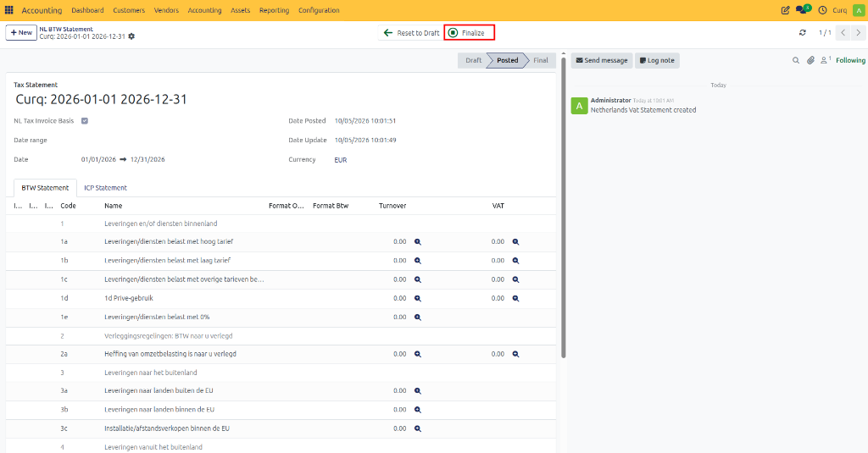868x453 pixels.
Task: Expand the Configuration menu
Action: point(319,10)
